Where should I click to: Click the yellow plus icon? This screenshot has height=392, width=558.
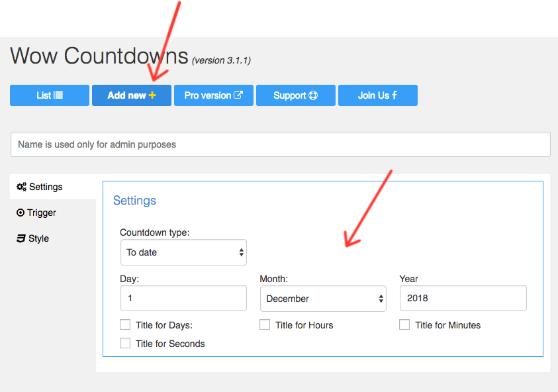152,95
